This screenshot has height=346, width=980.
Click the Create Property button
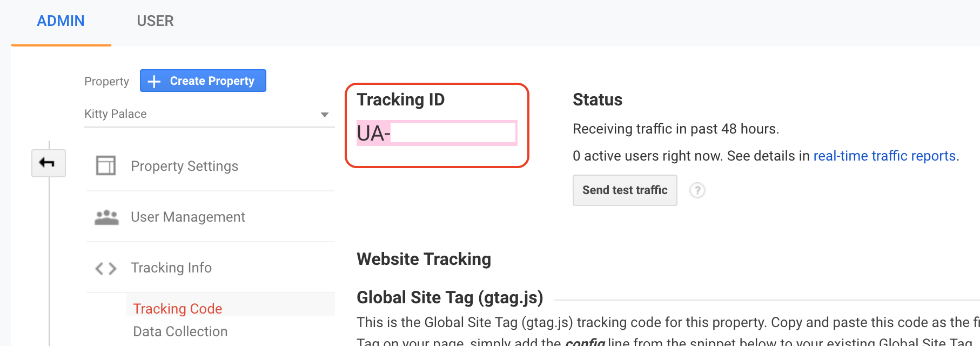[x=203, y=81]
